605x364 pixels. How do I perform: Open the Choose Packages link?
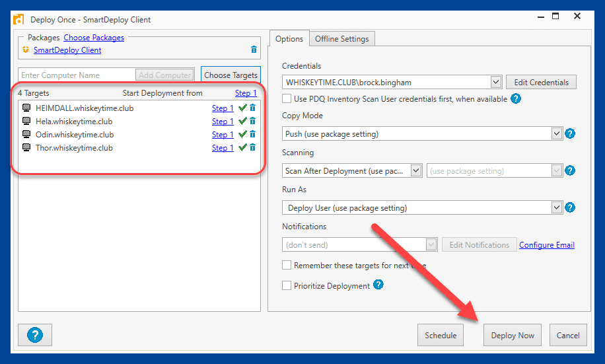[x=94, y=38]
